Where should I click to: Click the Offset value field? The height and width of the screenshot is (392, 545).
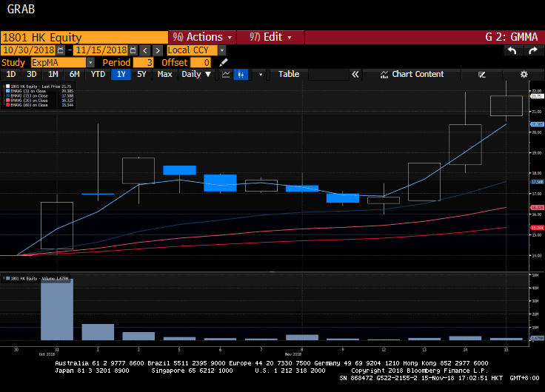tap(201, 62)
